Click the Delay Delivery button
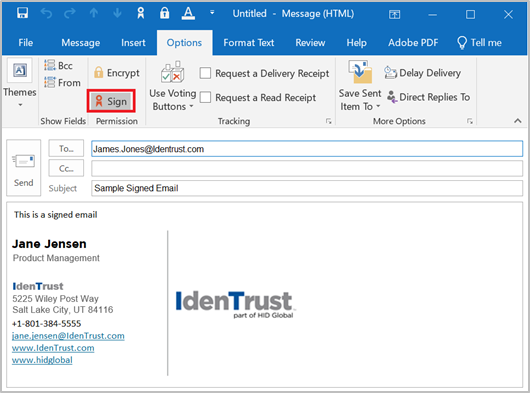530x393 pixels. click(x=423, y=73)
